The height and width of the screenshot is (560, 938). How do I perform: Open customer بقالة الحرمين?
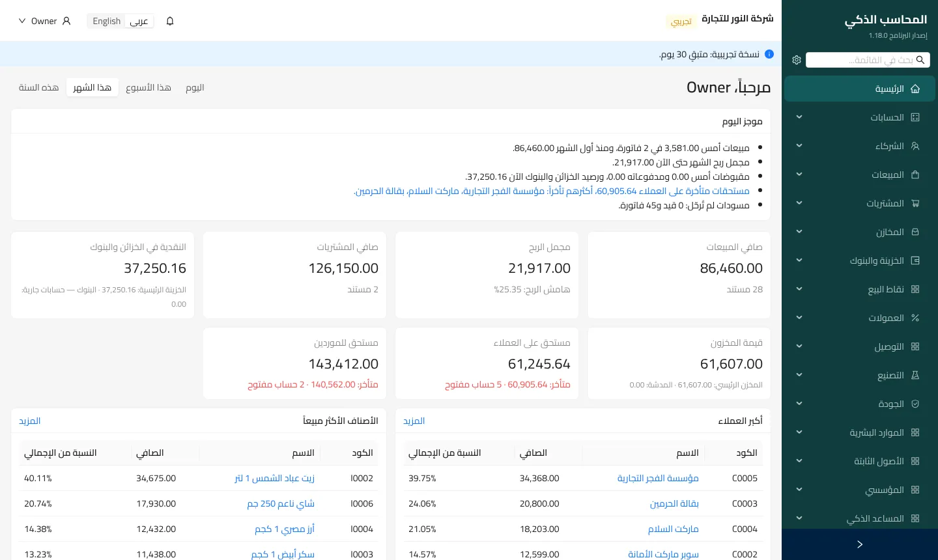tap(674, 503)
